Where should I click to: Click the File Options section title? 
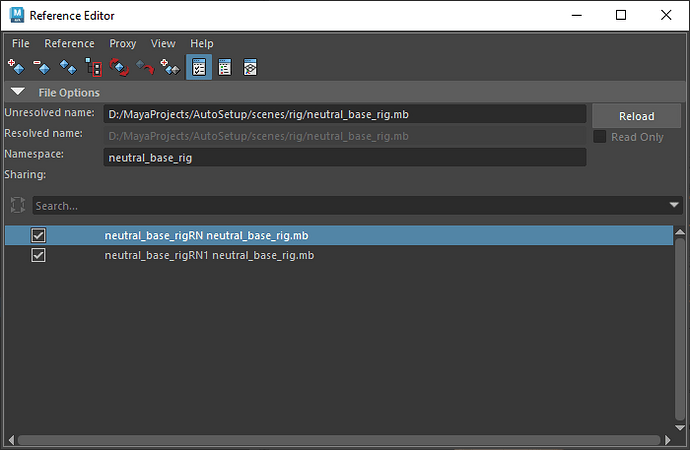click(69, 93)
